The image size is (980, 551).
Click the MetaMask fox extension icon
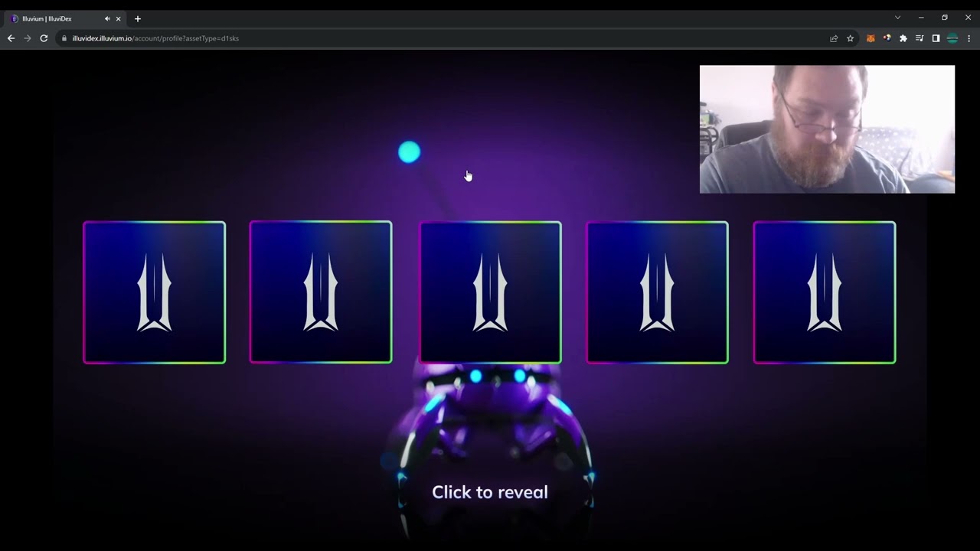tap(871, 38)
